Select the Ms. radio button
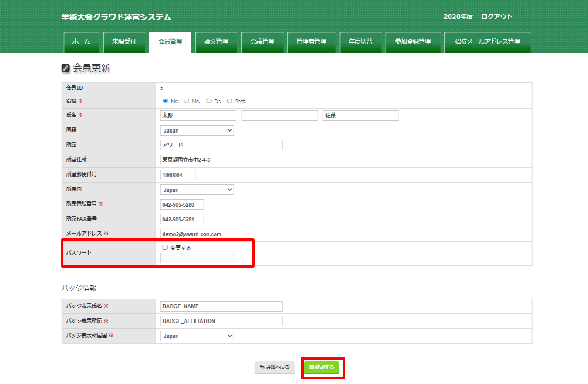Viewport: 588px width, 384px height. coord(187,101)
